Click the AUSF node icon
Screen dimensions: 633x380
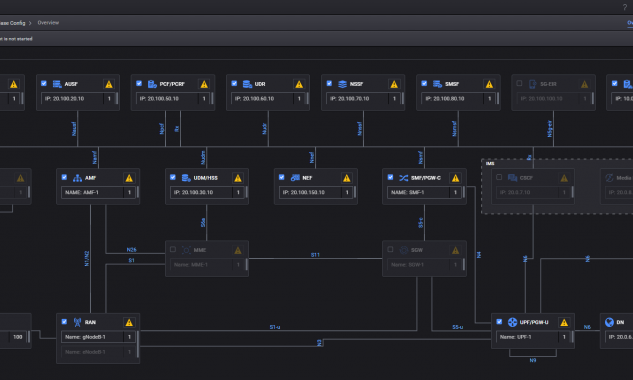click(x=57, y=84)
